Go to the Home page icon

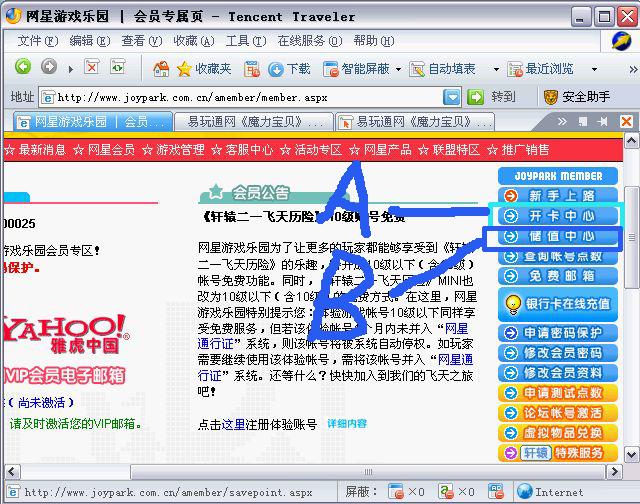click(161, 69)
